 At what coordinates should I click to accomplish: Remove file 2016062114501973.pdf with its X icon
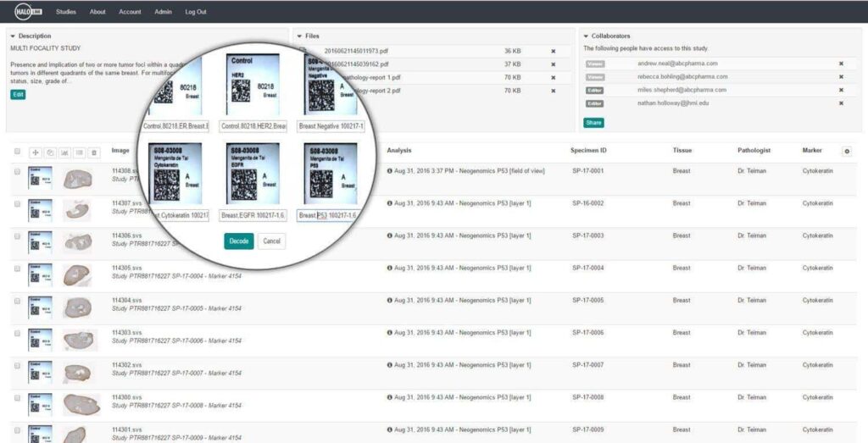pyautogui.click(x=554, y=51)
